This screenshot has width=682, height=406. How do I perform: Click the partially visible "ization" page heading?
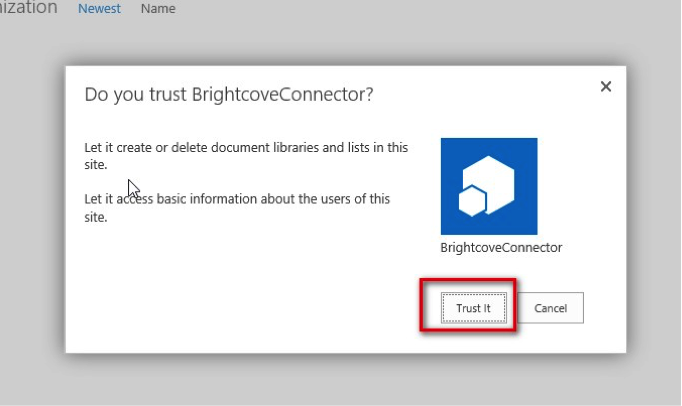point(29,8)
